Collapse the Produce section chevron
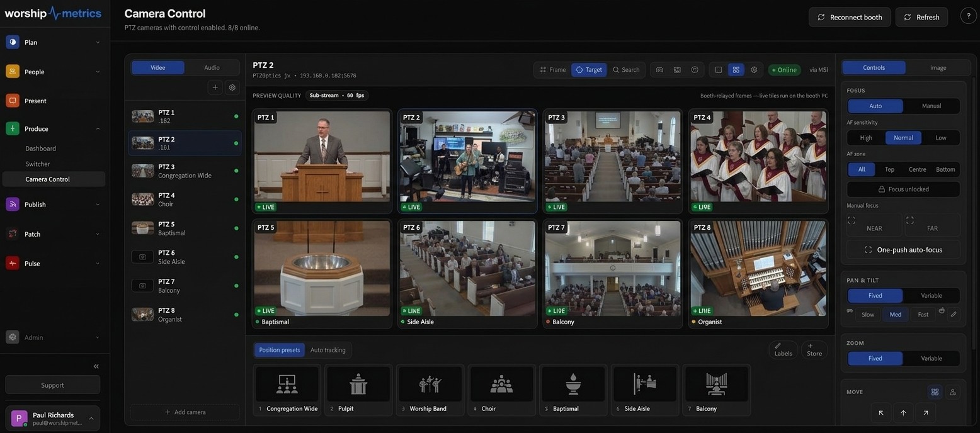The width and height of the screenshot is (980, 433). (x=98, y=128)
